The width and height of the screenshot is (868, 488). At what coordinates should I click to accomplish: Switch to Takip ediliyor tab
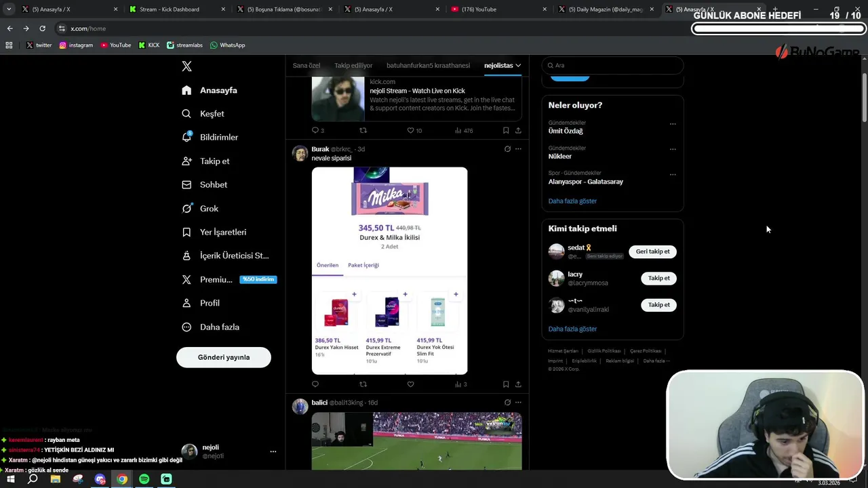point(353,66)
